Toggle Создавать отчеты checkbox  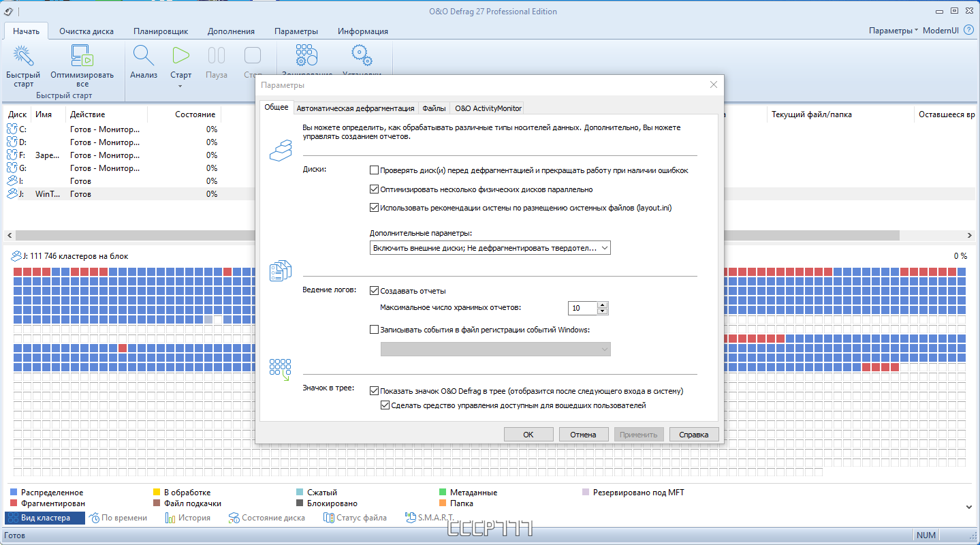click(x=374, y=291)
